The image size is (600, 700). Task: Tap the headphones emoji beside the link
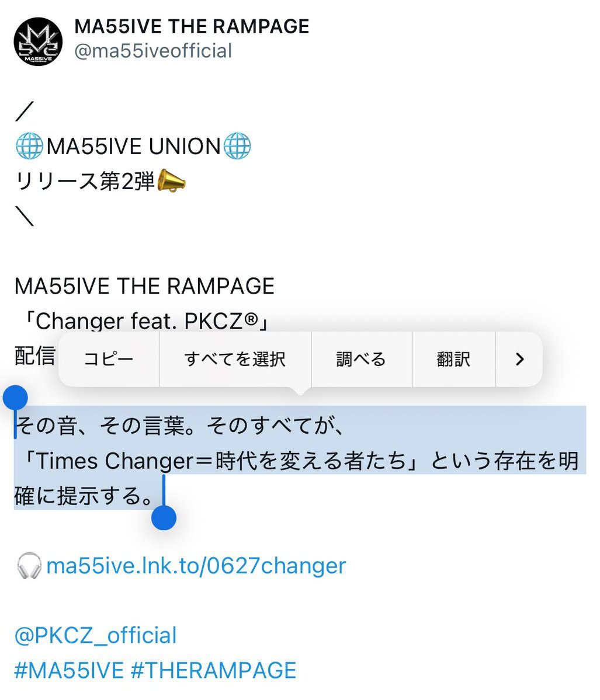pos(29,566)
